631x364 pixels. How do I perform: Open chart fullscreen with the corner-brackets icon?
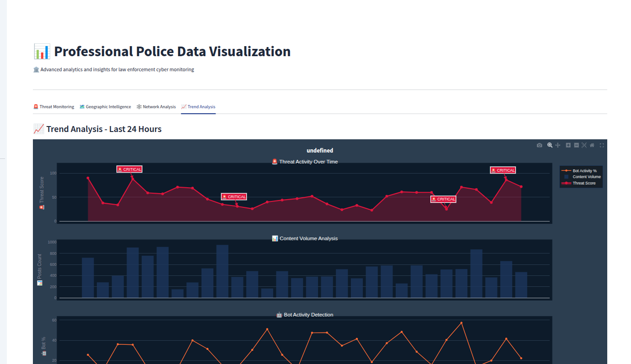click(602, 145)
